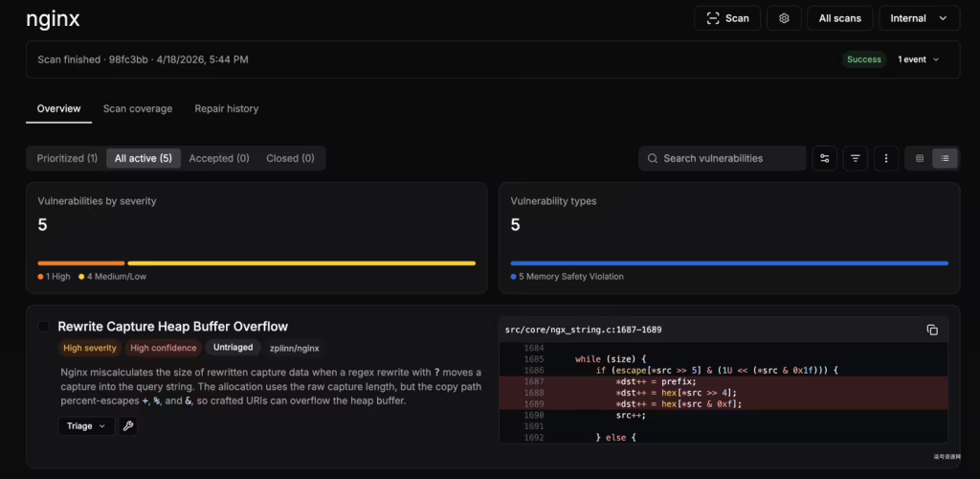Open All scans list
980x479 pixels.
click(840, 18)
